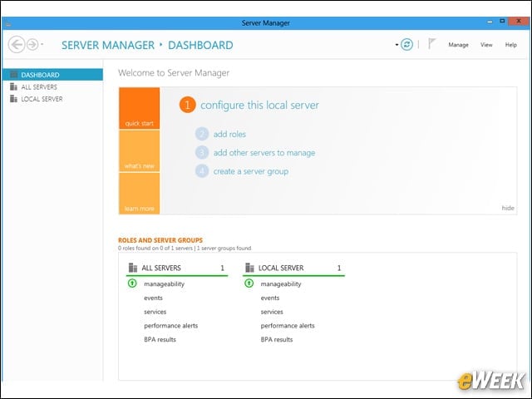532x399 pixels.
Task: Click Local Server manageability status icon
Action: [249, 283]
